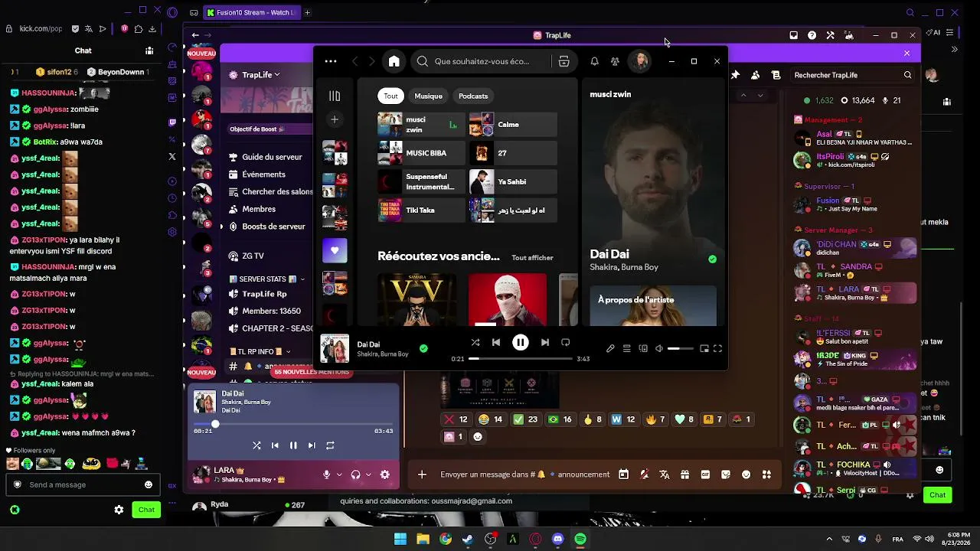Open Kick chat settings gear

119,510
